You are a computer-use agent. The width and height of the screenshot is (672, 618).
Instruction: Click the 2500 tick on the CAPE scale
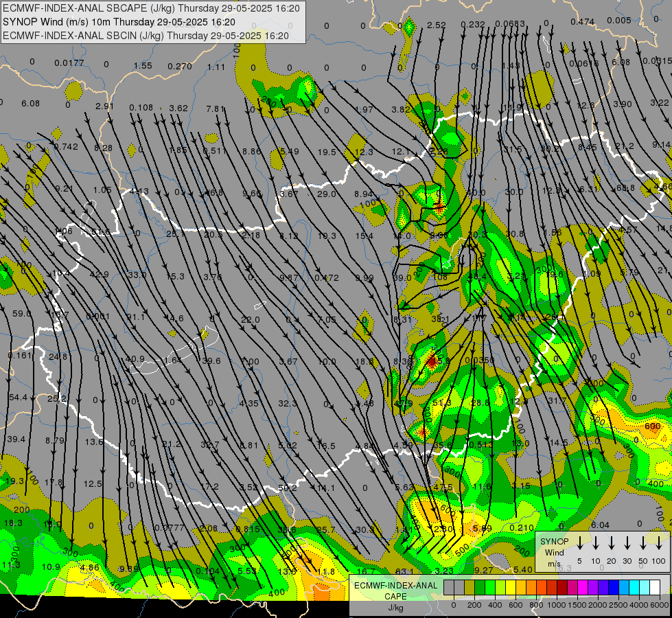pos(618,605)
